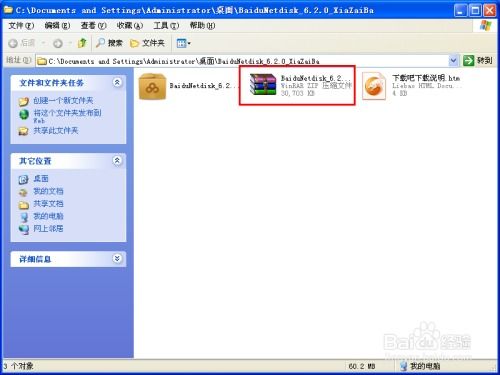Click the 转到 (Go) button

pos(478,61)
